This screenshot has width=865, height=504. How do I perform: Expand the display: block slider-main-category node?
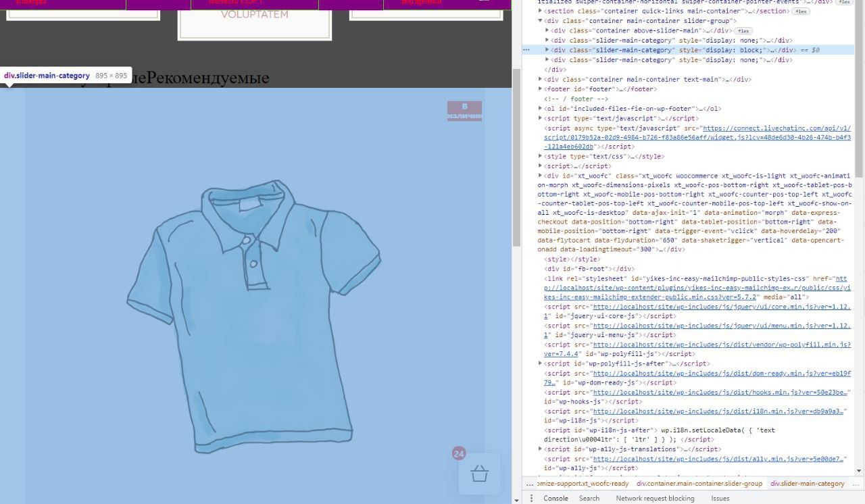click(547, 50)
